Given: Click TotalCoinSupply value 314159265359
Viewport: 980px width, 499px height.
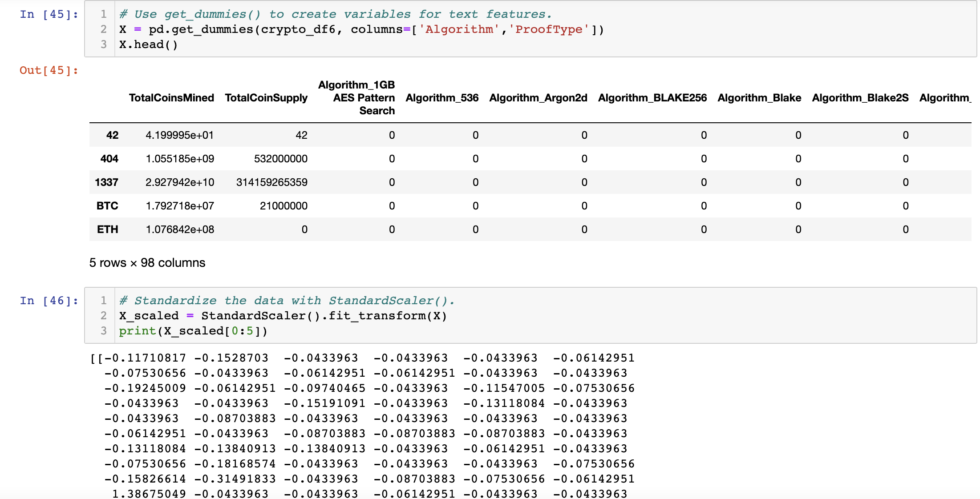Looking at the screenshot, I should 272,182.
